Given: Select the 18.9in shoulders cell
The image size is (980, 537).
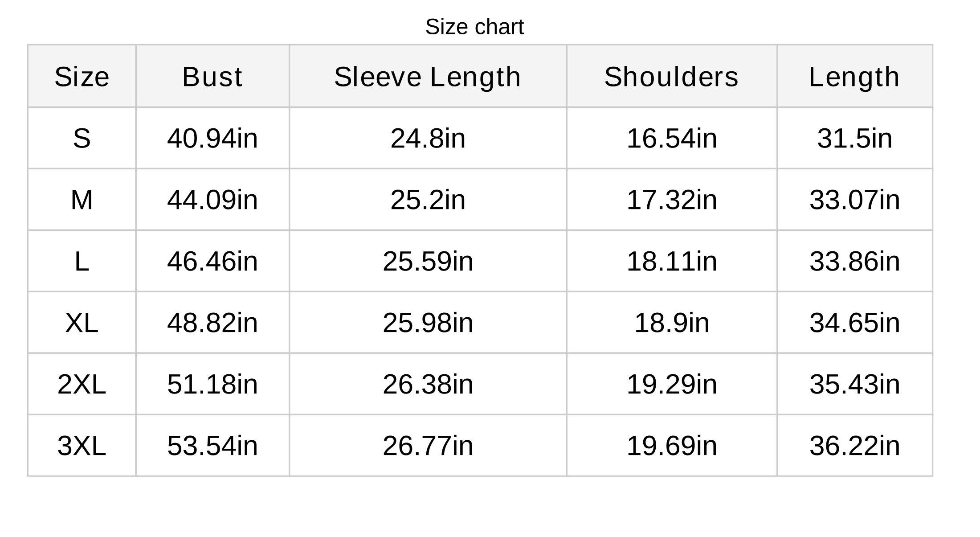Looking at the screenshot, I should click(672, 323).
